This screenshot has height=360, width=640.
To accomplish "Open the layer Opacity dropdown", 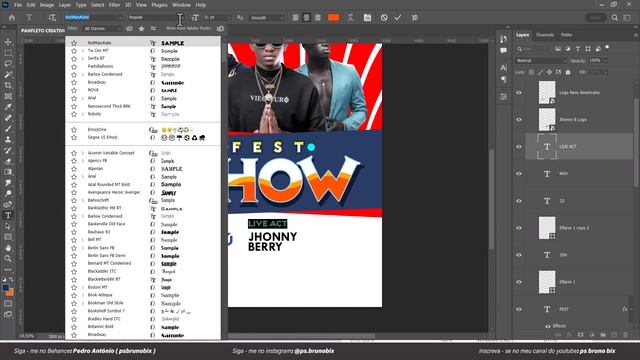I will 605,60.
